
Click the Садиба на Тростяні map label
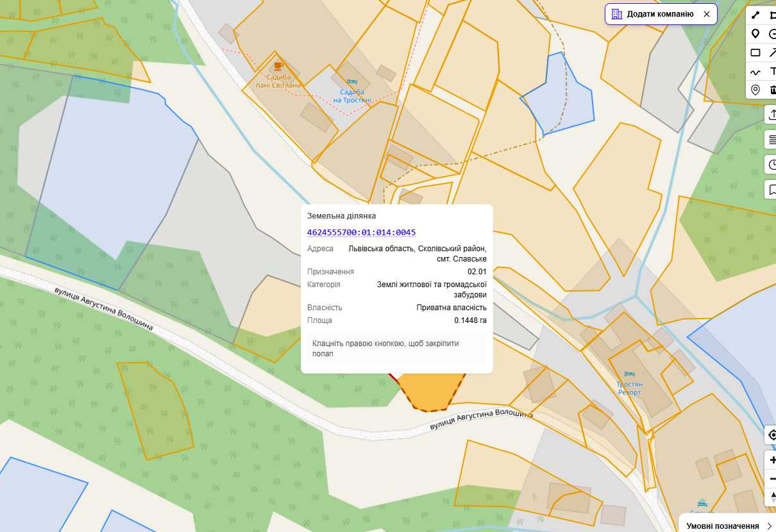click(353, 96)
